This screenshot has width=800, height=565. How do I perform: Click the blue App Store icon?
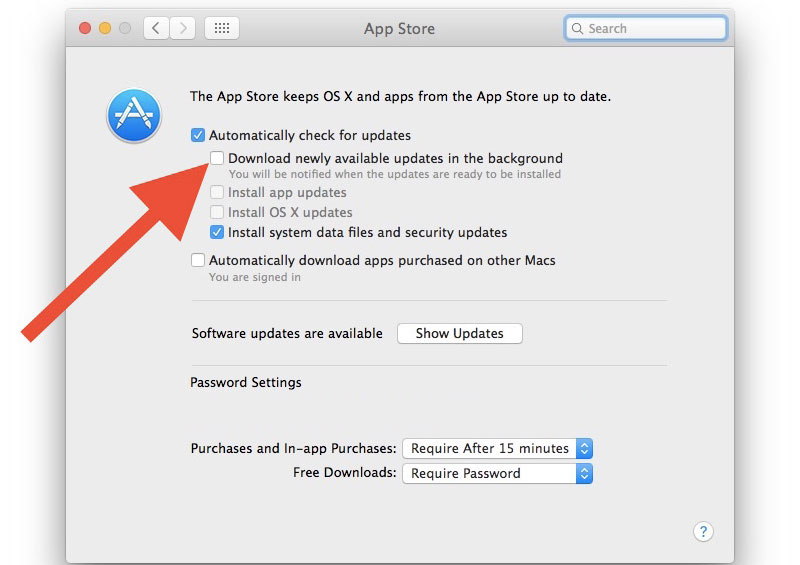click(134, 115)
